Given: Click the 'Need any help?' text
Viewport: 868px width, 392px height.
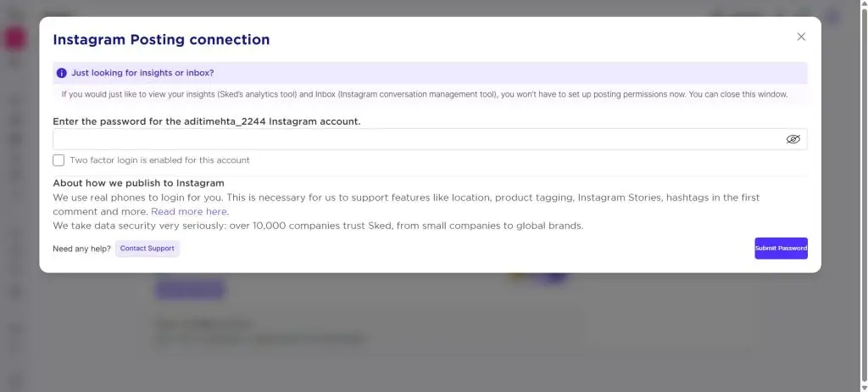Looking at the screenshot, I should click(82, 249).
